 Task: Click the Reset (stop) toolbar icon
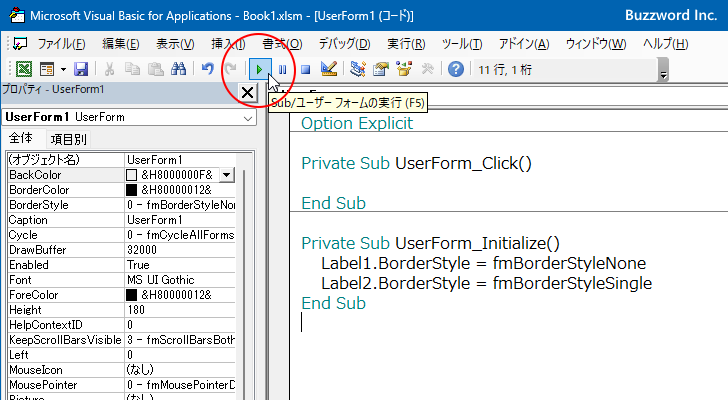pyautogui.click(x=305, y=69)
